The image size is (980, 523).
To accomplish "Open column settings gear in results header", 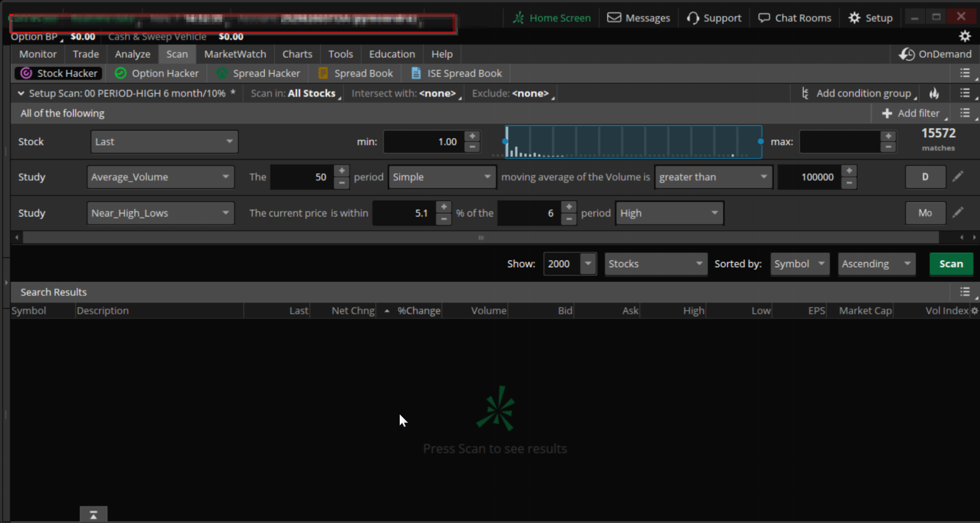I will coord(974,310).
